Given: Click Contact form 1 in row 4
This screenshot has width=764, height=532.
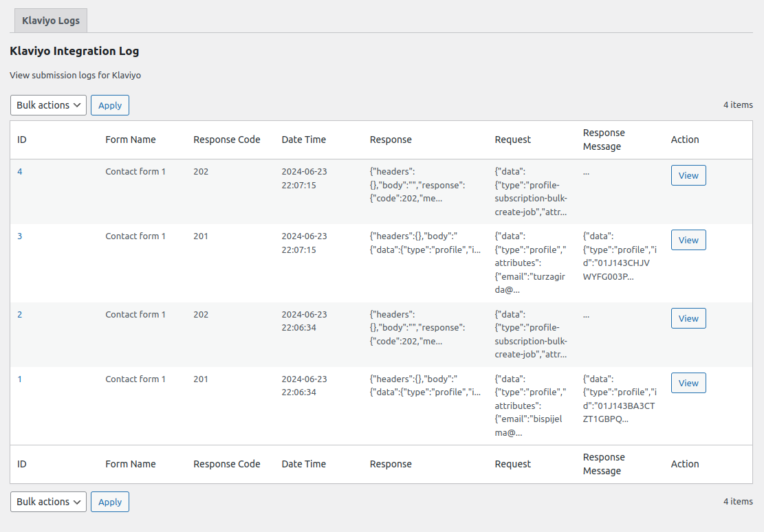Looking at the screenshot, I should click(x=135, y=171).
